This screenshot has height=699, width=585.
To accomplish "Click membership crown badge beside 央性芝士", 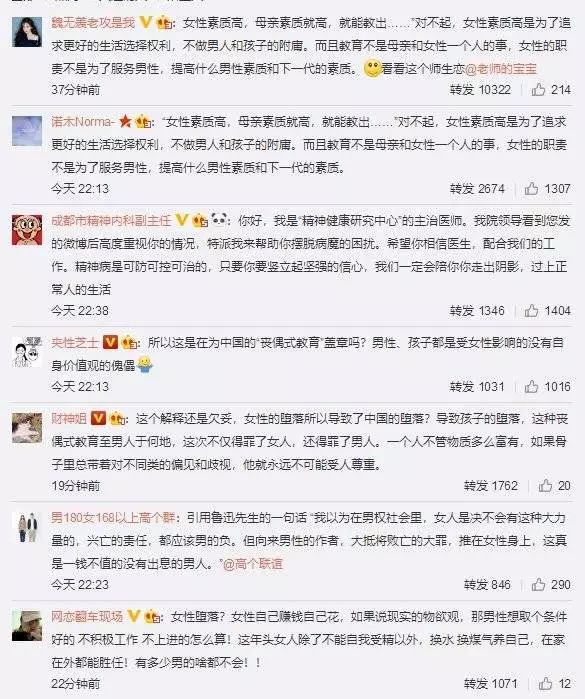I will pyautogui.click(x=129, y=342).
